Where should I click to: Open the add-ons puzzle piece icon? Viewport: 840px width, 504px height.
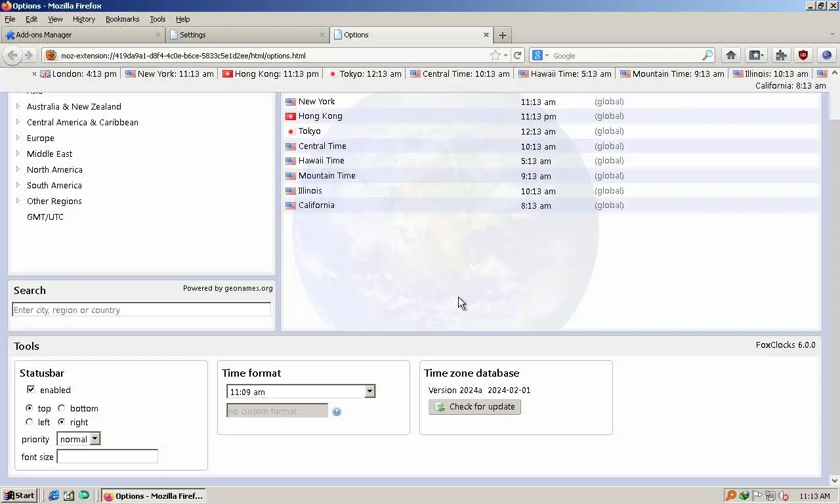pyautogui.click(x=781, y=56)
